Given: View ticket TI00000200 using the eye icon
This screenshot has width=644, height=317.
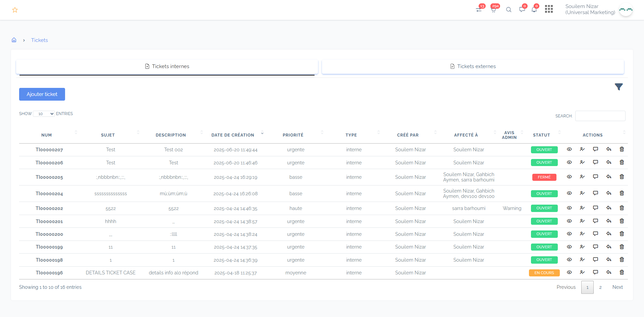Looking at the screenshot, I should point(569,234).
